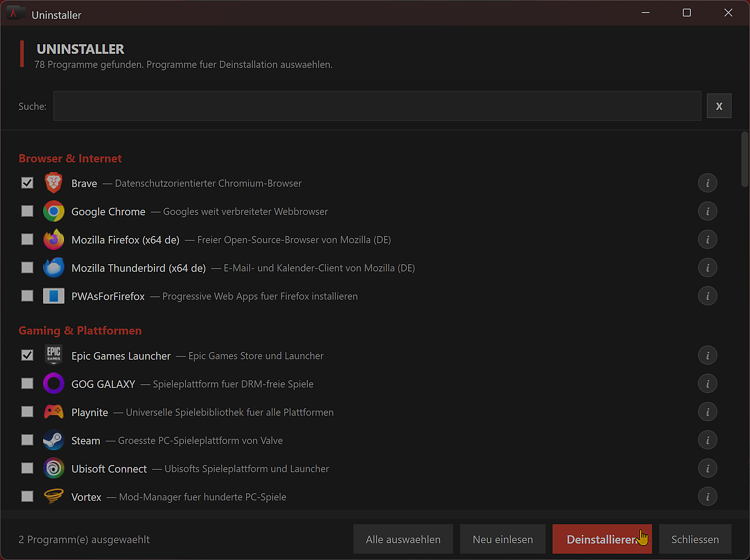Click the Steam icon
This screenshot has height=560, width=750.
pyautogui.click(x=53, y=440)
